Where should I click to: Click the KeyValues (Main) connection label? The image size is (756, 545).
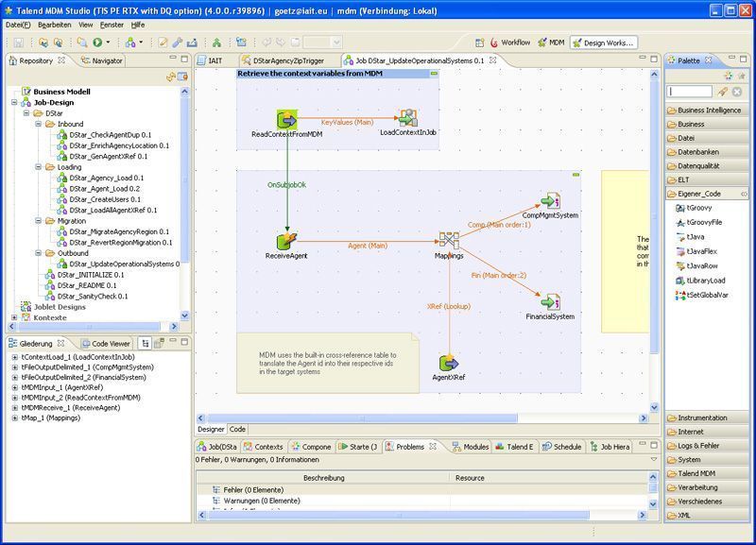coord(347,123)
